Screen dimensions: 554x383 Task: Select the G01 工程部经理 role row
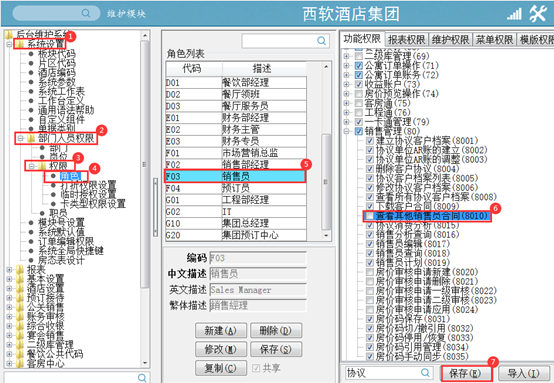(x=236, y=200)
